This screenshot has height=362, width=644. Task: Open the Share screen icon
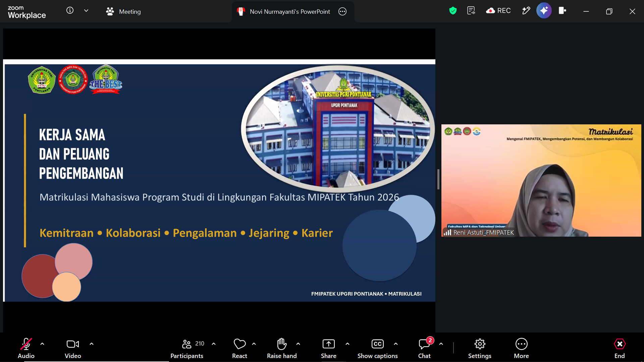tap(328, 348)
